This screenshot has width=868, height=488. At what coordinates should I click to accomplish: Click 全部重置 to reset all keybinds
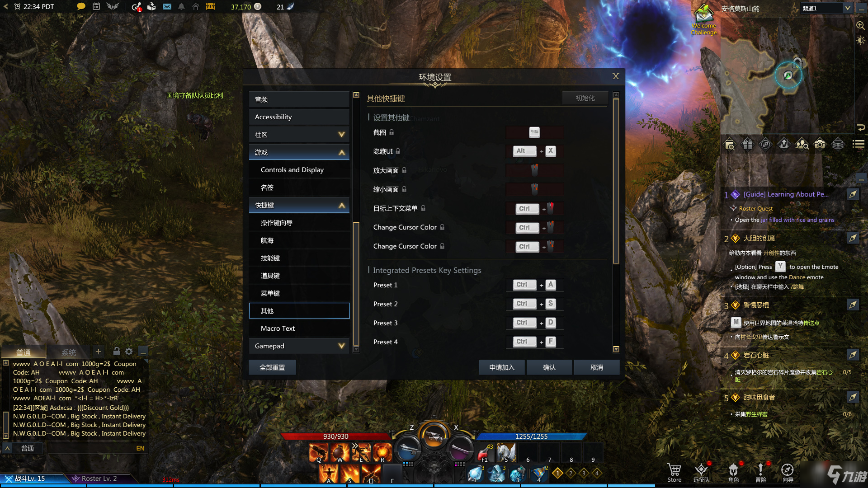[271, 367]
